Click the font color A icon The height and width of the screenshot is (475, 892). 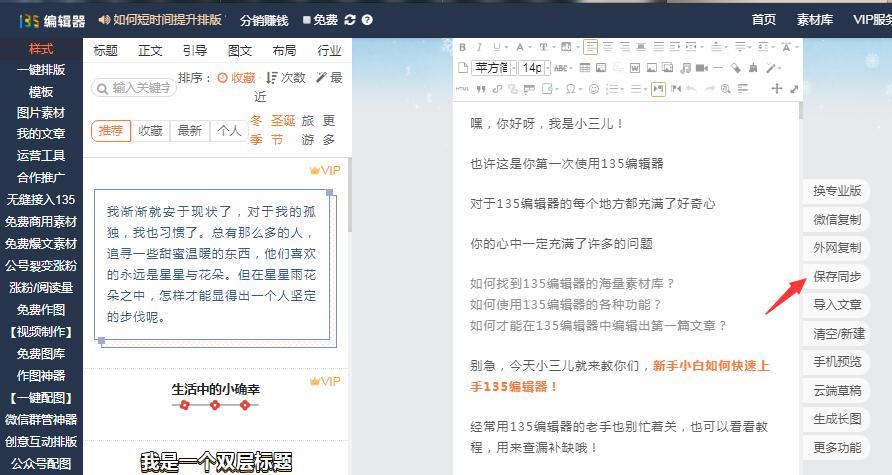pos(520,47)
